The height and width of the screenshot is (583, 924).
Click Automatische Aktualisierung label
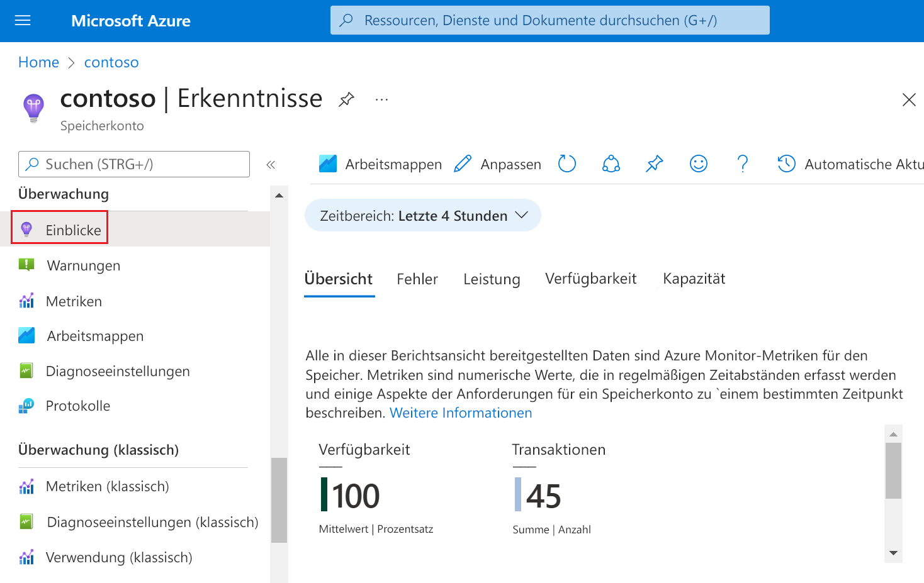864,164
